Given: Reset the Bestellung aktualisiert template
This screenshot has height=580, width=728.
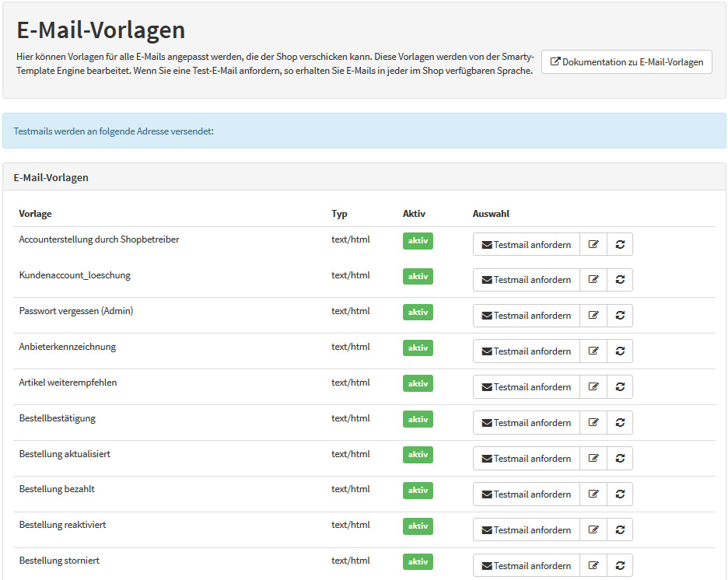Looking at the screenshot, I should pyautogui.click(x=620, y=459).
